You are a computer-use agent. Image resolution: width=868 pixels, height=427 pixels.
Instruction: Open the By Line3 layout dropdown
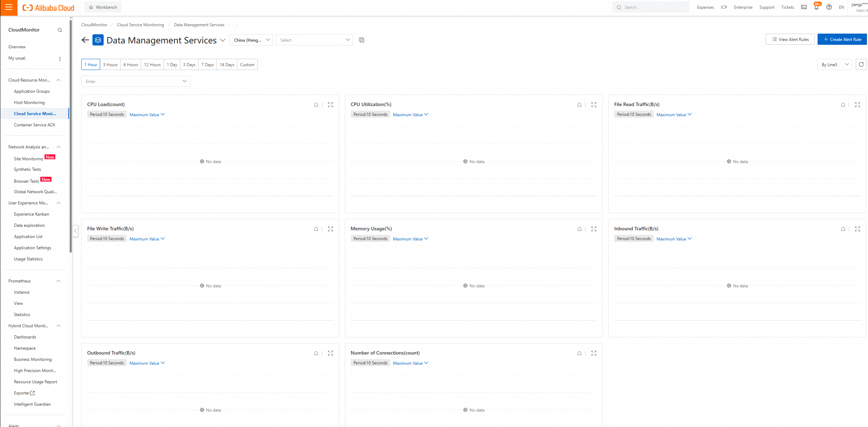pyautogui.click(x=834, y=64)
